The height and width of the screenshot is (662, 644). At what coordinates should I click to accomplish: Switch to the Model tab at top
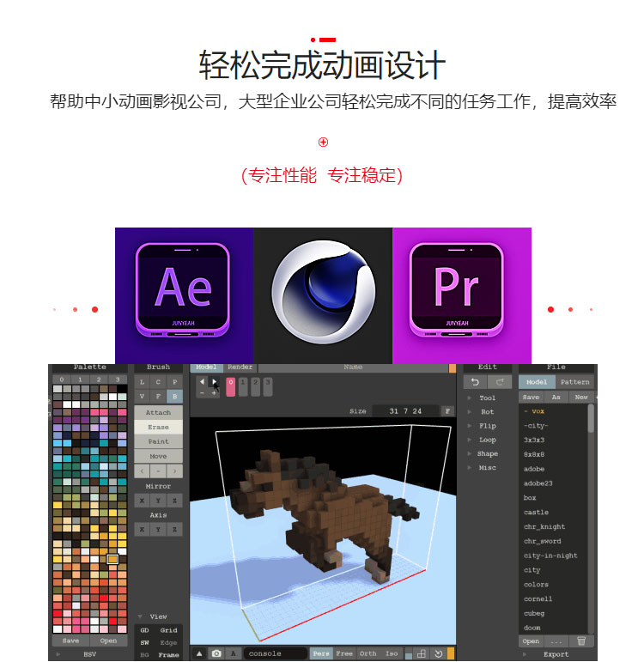pos(206,367)
